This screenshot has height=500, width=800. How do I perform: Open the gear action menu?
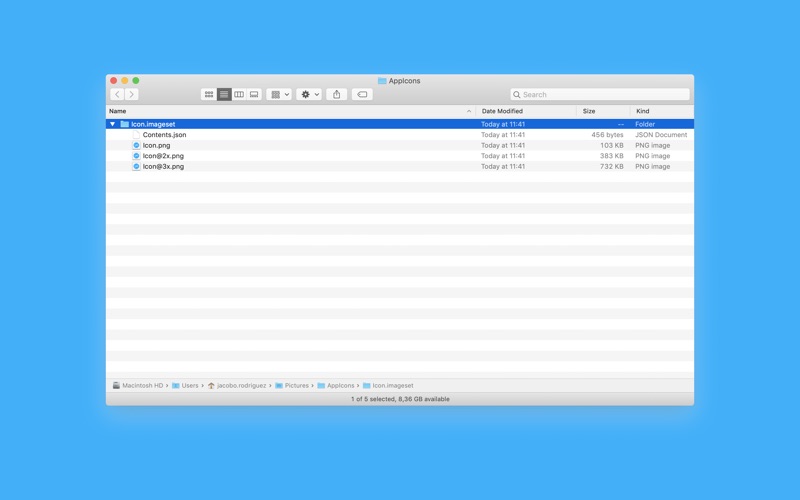point(309,94)
